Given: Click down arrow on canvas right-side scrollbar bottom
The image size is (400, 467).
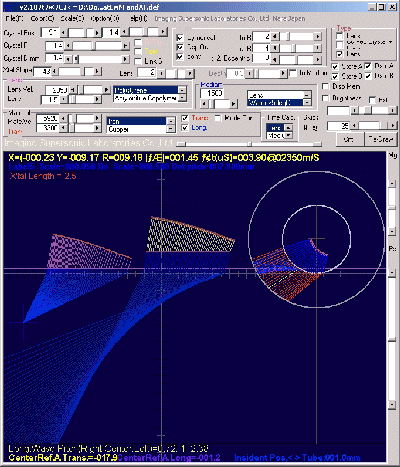Looking at the screenshot, I should [392, 404].
